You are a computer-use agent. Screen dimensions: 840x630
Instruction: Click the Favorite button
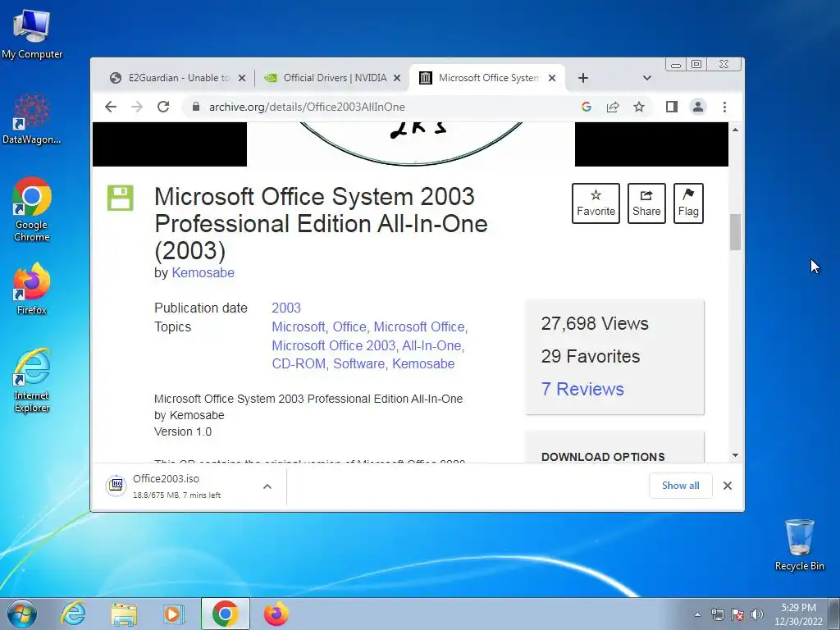596,203
